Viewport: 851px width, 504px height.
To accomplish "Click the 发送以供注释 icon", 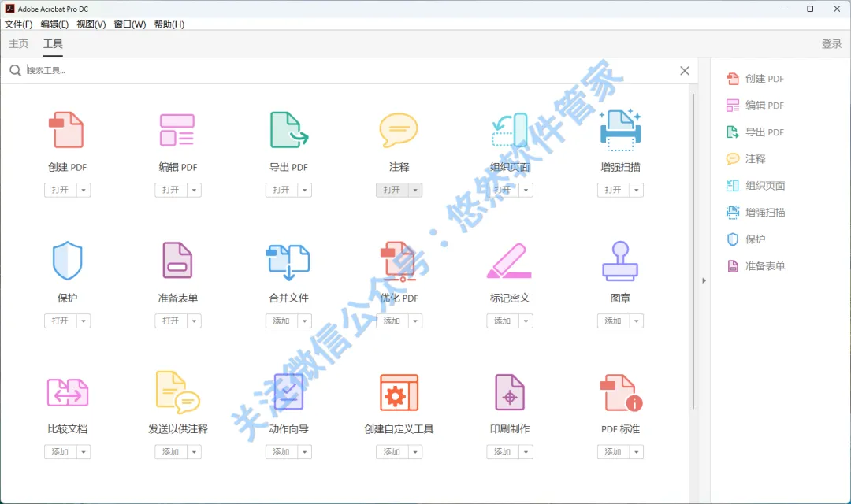I will [177, 392].
